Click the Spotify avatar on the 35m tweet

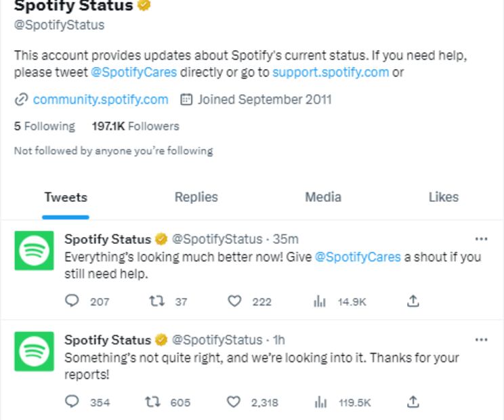coord(34,251)
